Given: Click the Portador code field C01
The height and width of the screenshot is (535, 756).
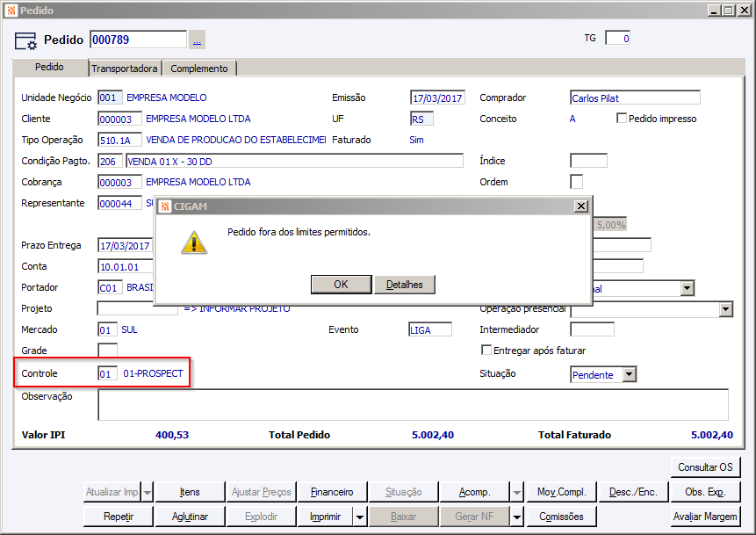Looking at the screenshot, I should pyautogui.click(x=110, y=287).
